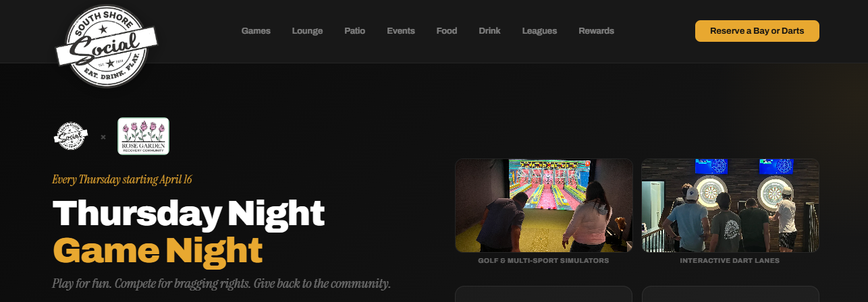Click the Rose Garden Recovery Community logo

[x=143, y=136]
